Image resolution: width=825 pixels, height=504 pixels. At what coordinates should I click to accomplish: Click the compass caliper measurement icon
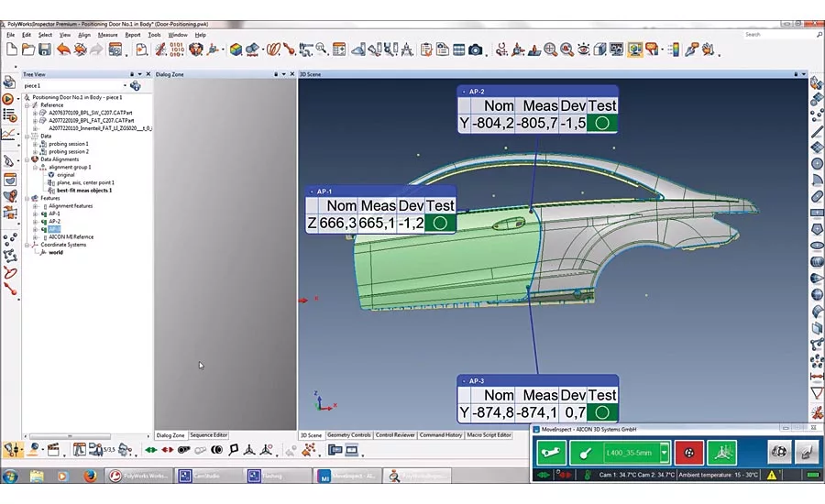(407, 49)
